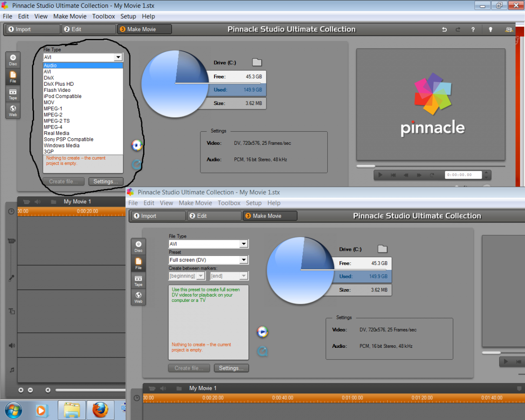Viewport: 525px width, 420px height.
Task: Toggle sound effects track speaker lock icon
Action: pyautogui.click(x=12, y=346)
